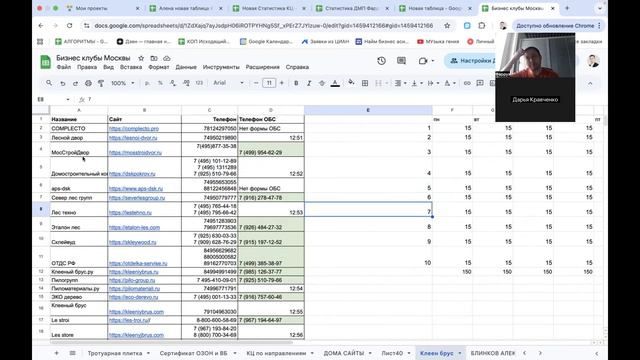The height and width of the screenshot is (360, 640).
Task: Click the redo arrow in toolbar
Action: [75, 83]
